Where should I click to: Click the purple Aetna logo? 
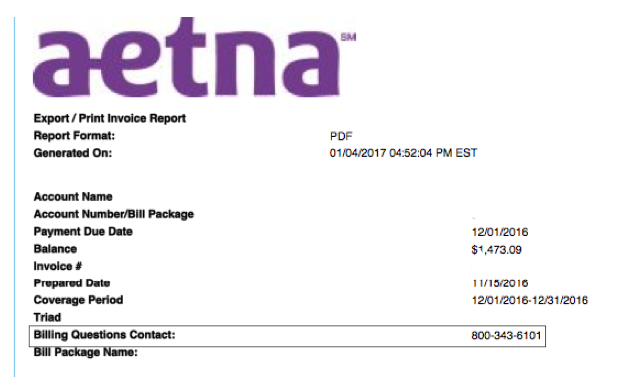[186, 57]
